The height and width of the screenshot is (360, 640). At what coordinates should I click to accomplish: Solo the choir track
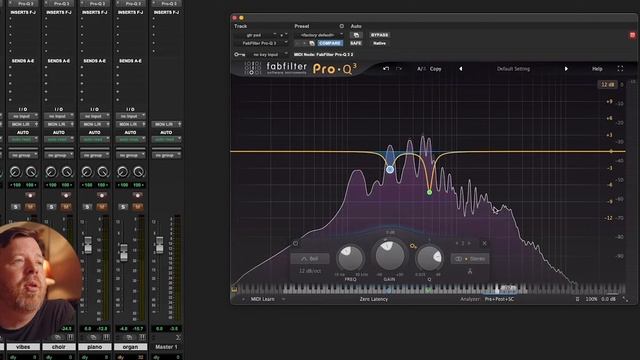[51, 207]
